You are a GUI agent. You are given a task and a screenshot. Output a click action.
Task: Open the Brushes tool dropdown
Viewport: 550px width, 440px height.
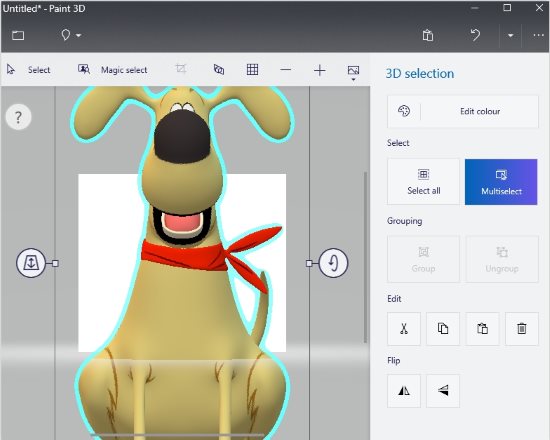[71, 35]
